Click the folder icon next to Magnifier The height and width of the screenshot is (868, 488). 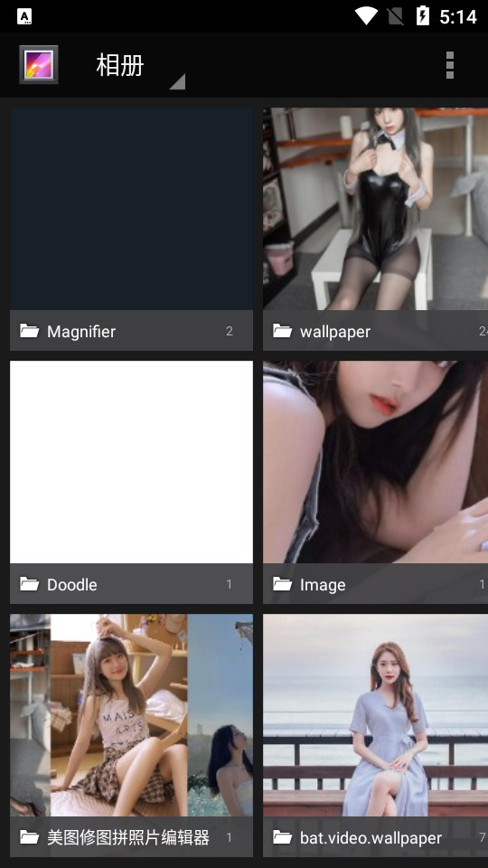[x=29, y=331]
